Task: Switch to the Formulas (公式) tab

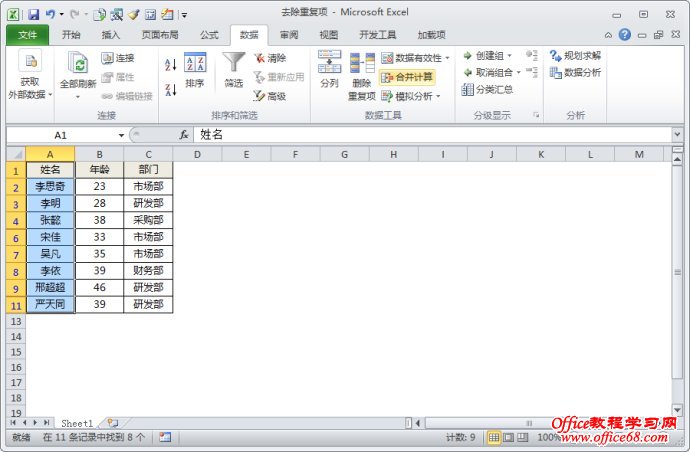Action: 209,35
